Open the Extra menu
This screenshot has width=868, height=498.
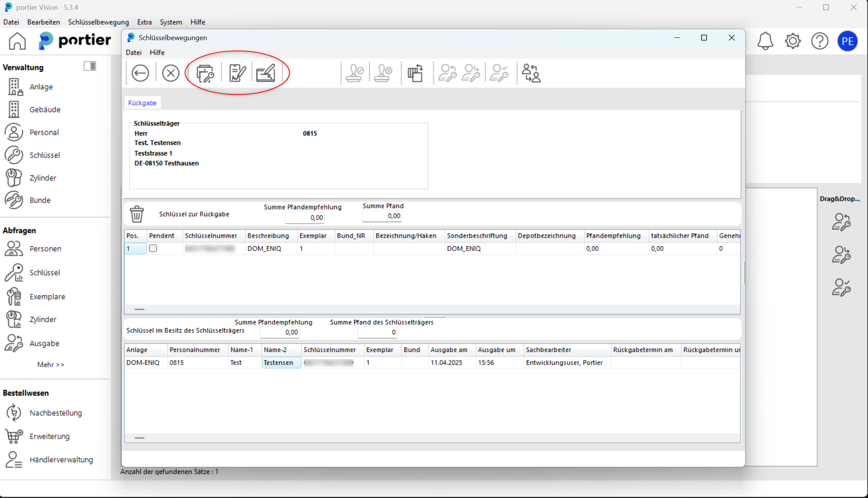pyautogui.click(x=144, y=22)
